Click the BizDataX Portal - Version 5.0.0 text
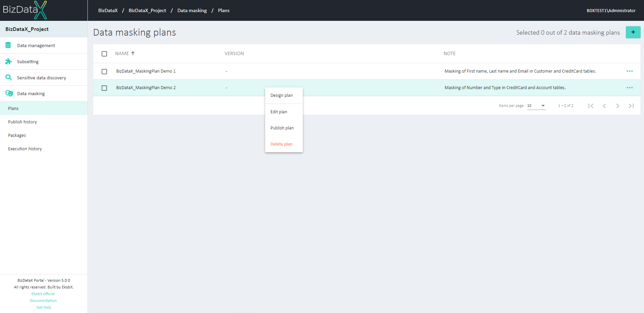The height and width of the screenshot is (313, 644). pos(44,280)
